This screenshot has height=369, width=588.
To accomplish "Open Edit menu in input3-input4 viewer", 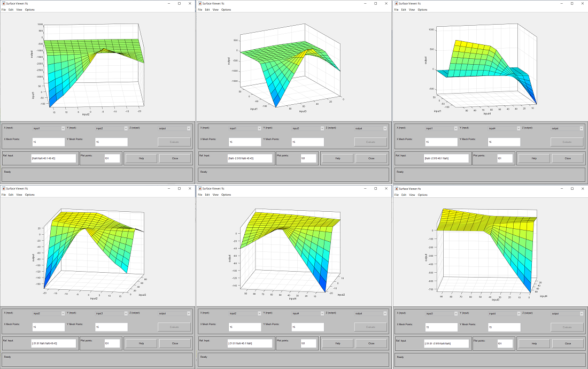I will [404, 195].
